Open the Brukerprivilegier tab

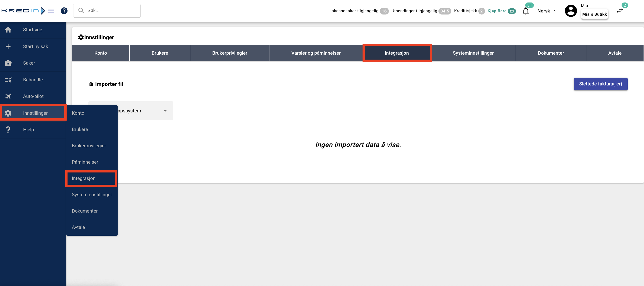230,53
